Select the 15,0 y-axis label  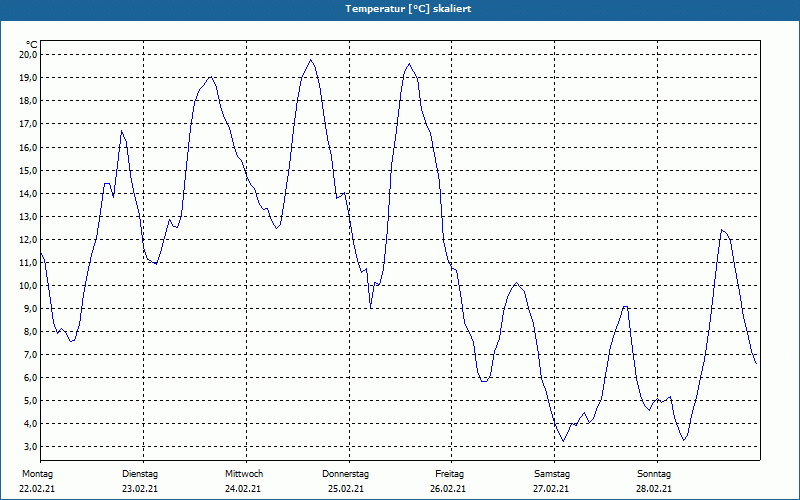coord(28,170)
